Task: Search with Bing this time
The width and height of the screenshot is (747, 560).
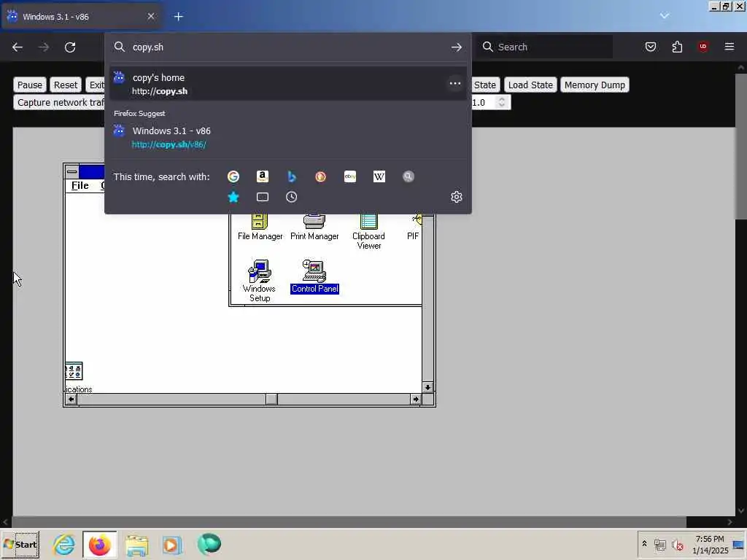Action: click(292, 176)
